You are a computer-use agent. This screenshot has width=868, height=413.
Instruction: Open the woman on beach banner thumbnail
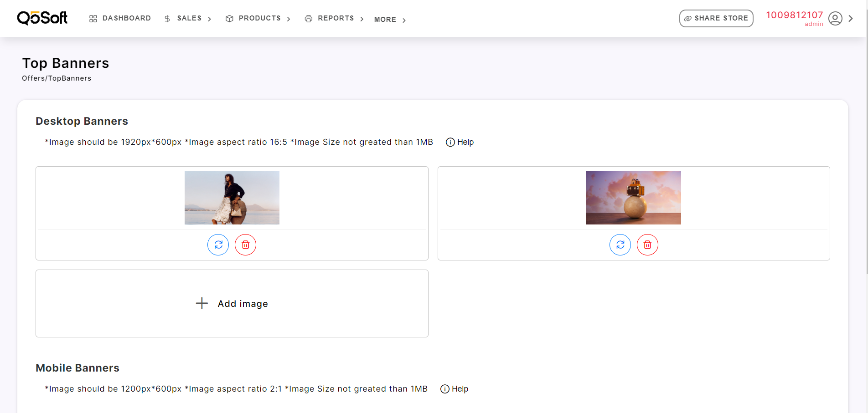click(232, 198)
